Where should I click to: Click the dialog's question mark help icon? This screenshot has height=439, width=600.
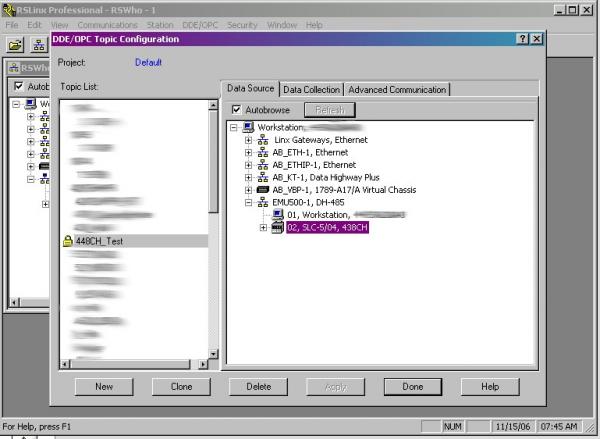pyautogui.click(x=523, y=39)
